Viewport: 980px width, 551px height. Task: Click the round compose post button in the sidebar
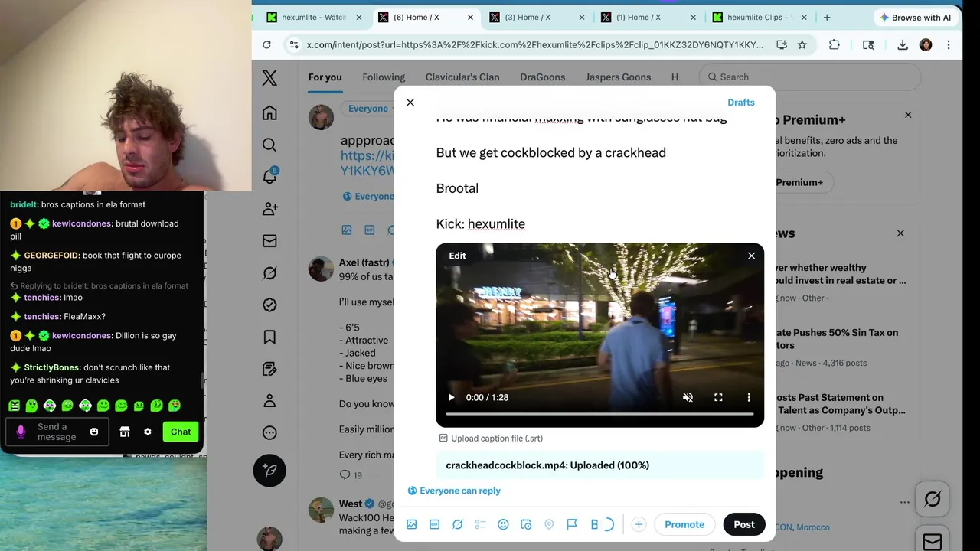pyautogui.click(x=269, y=471)
